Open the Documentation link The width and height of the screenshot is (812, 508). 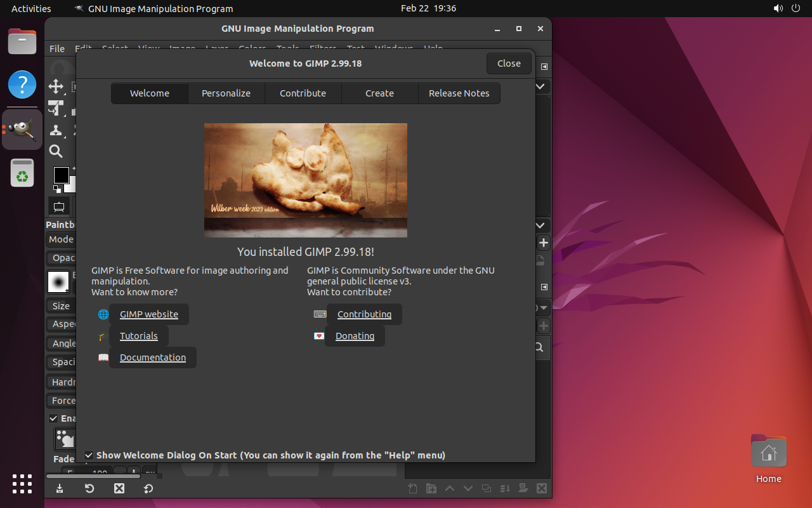point(153,358)
